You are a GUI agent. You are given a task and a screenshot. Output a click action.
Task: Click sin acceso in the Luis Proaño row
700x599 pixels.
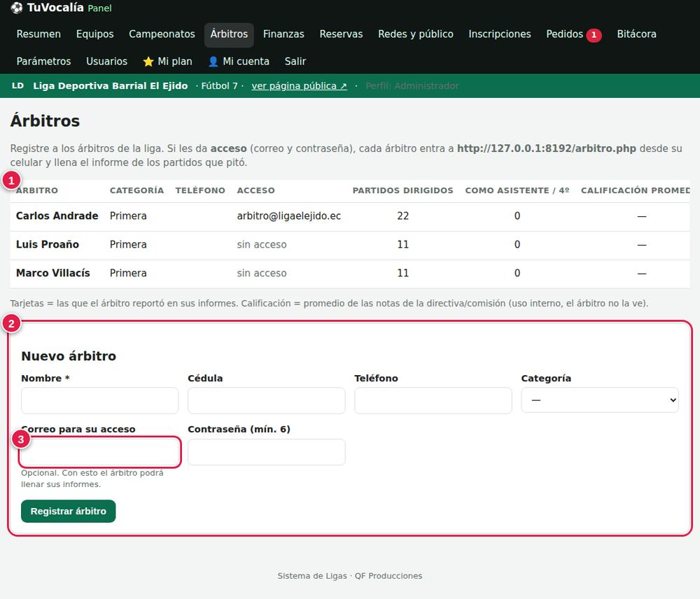(x=262, y=245)
